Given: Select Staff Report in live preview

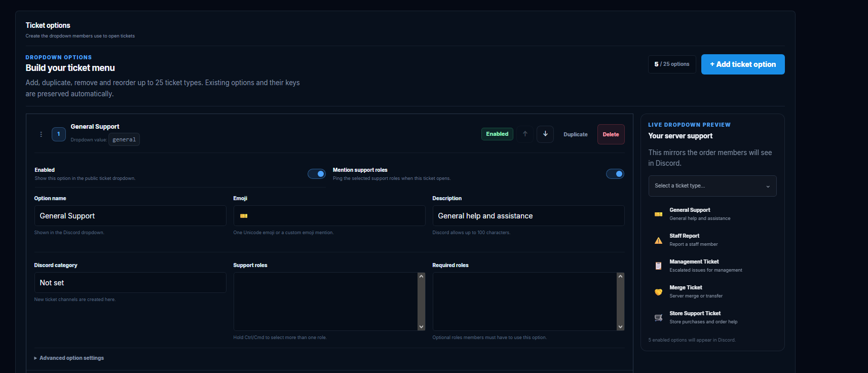Looking at the screenshot, I should point(712,240).
